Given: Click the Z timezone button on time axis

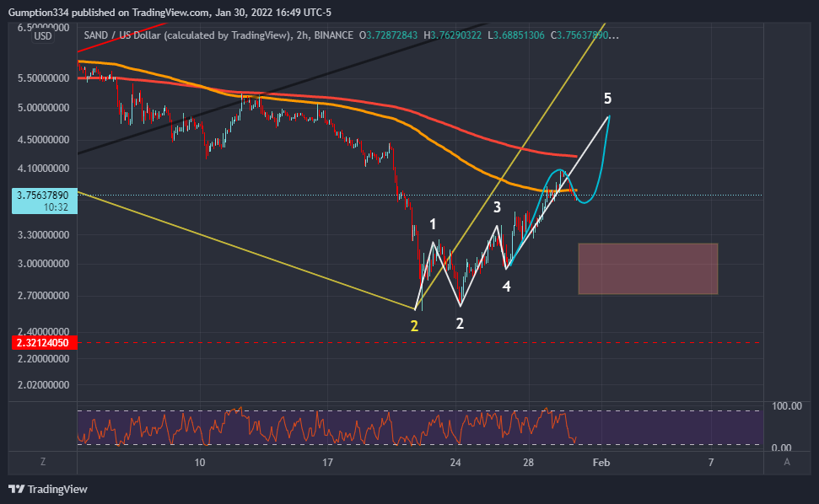Looking at the screenshot, I should (x=43, y=462).
